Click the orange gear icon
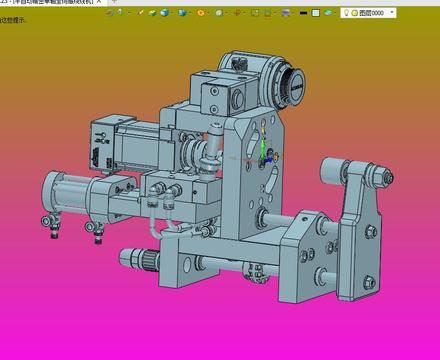 point(201,13)
